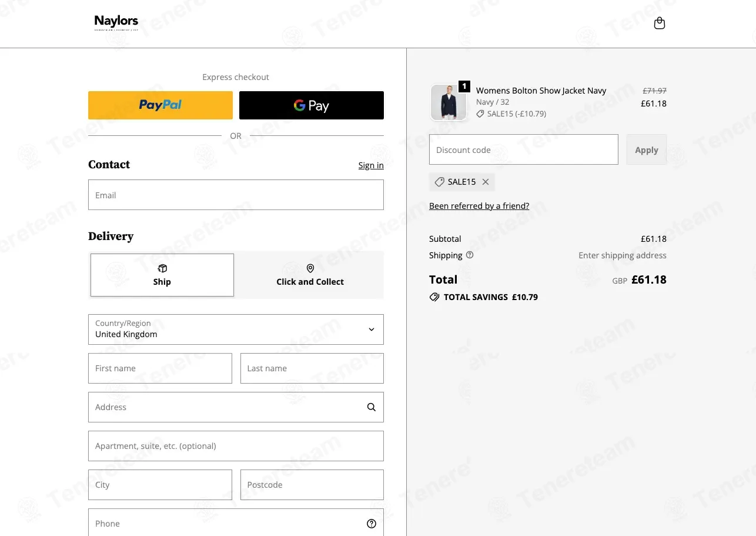The image size is (756, 536).
Task: Select the Click and Collect option
Action: click(310, 275)
